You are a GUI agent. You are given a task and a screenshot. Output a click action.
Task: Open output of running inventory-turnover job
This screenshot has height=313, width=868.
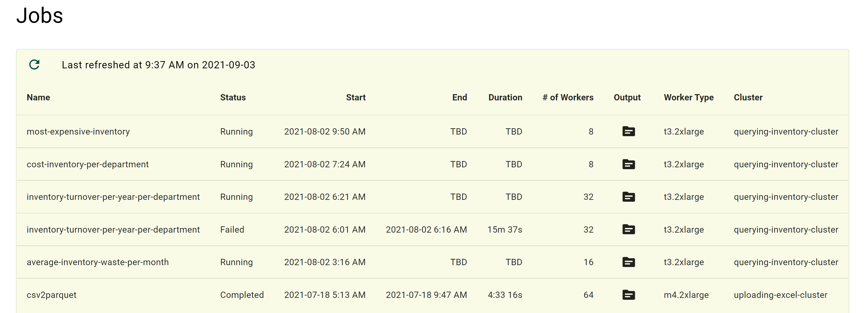click(628, 197)
